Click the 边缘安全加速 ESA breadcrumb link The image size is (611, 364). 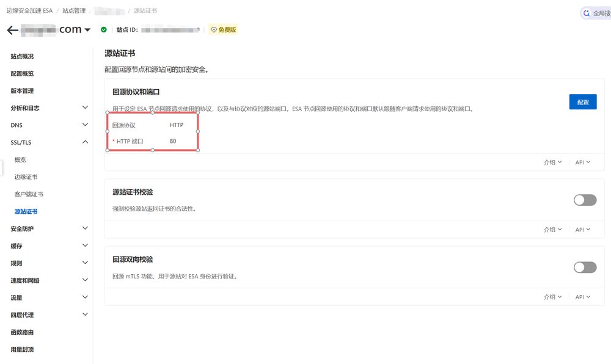(x=29, y=11)
